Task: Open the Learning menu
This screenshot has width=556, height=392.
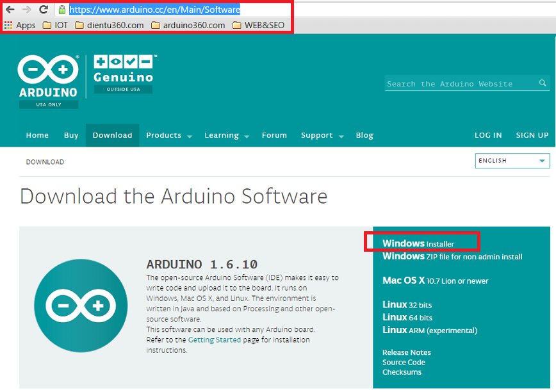Action: 222,135
